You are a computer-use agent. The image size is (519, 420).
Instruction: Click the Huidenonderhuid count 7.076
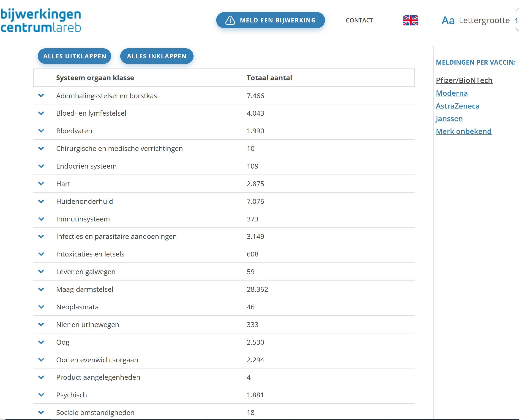(255, 201)
